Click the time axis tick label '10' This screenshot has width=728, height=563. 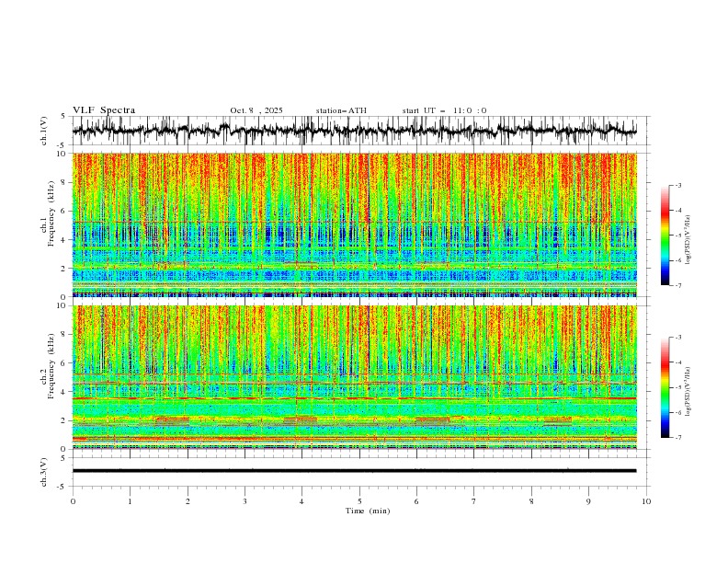click(646, 501)
